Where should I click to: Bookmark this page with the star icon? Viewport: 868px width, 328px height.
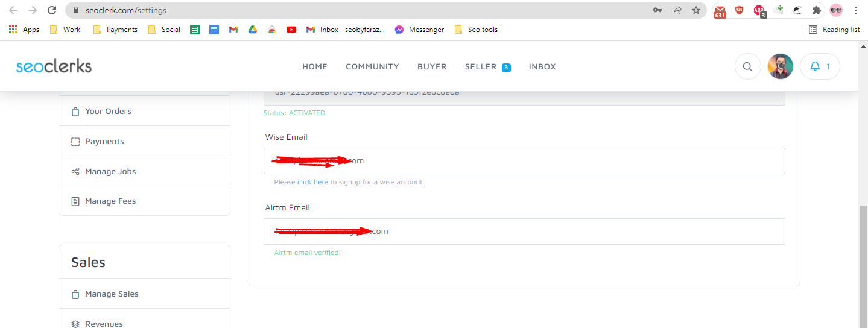[696, 10]
